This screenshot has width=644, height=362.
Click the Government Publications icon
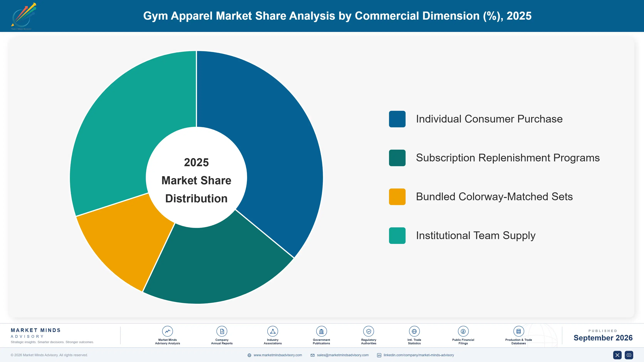[x=321, y=331]
